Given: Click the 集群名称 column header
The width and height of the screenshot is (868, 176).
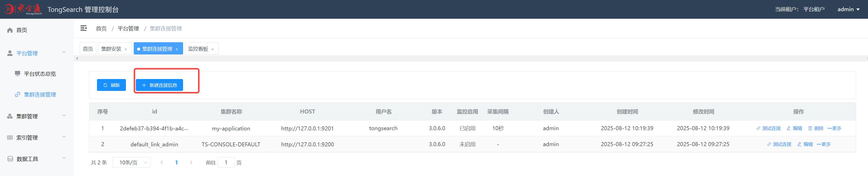Looking at the screenshot, I should coord(231,111).
